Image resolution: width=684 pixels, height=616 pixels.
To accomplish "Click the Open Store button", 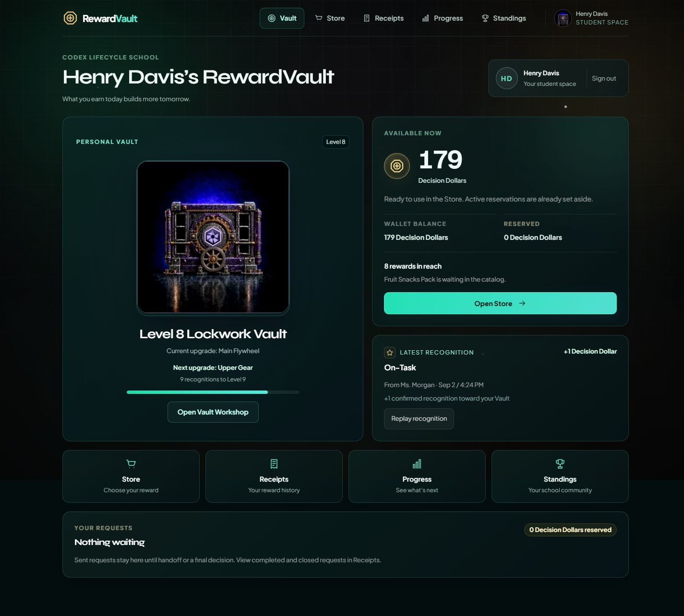I will pos(500,303).
